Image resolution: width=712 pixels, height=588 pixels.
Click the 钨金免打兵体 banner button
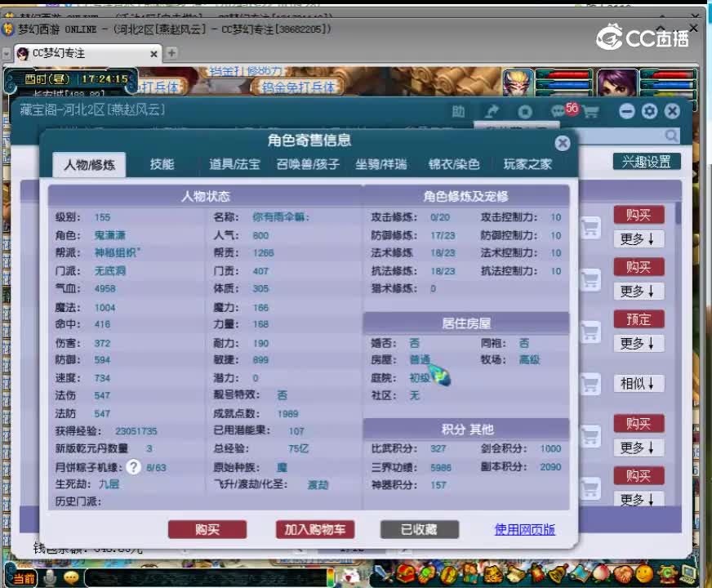(298, 87)
